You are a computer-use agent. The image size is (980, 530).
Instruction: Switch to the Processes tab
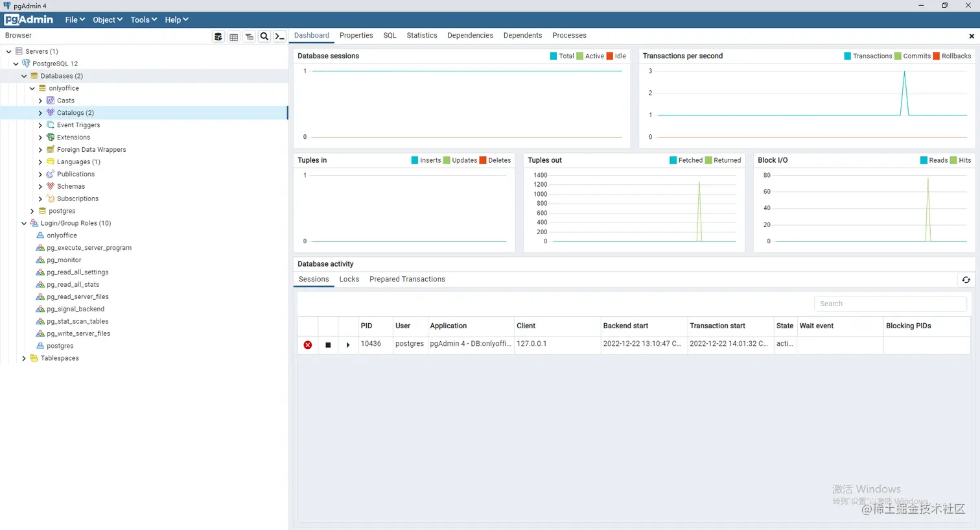click(569, 36)
